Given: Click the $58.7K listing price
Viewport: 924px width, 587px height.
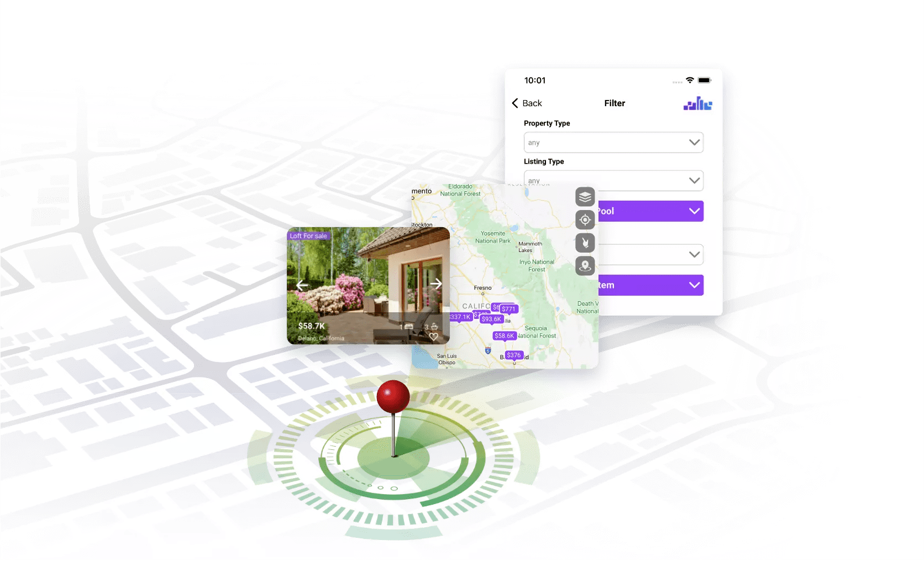Looking at the screenshot, I should (311, 326).
